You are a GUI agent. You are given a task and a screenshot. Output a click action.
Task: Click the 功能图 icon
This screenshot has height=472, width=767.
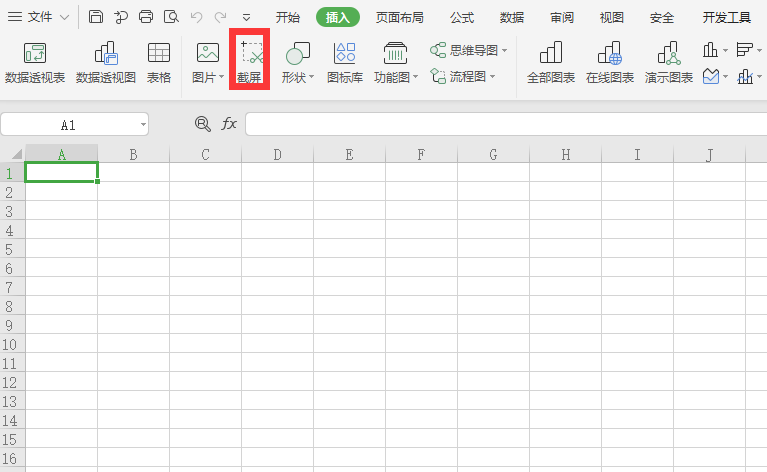pyautogui.click(x=395, y=53)
